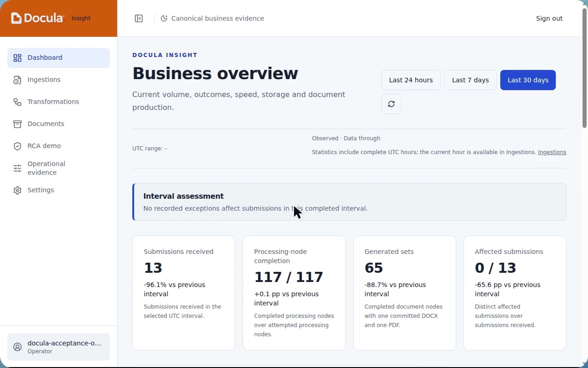The width and height of the screenshot is (588, 368).
Task: Open the Dashboard menu item
Action: pos(58,58)
